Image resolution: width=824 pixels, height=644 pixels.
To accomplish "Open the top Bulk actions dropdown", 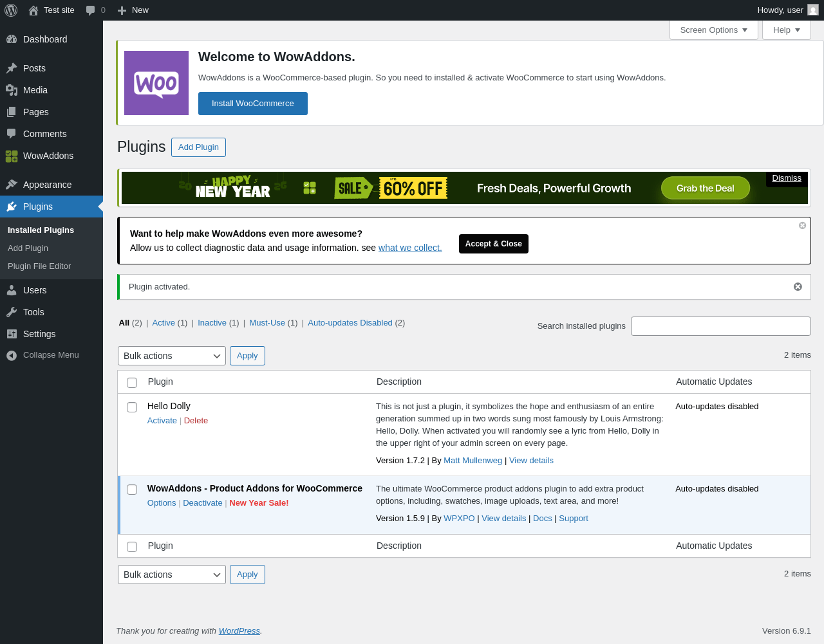I will (172, 356).
